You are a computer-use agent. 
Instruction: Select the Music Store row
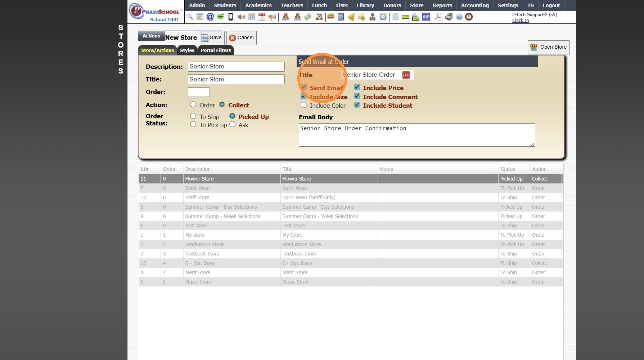click(x=350, y=282)
